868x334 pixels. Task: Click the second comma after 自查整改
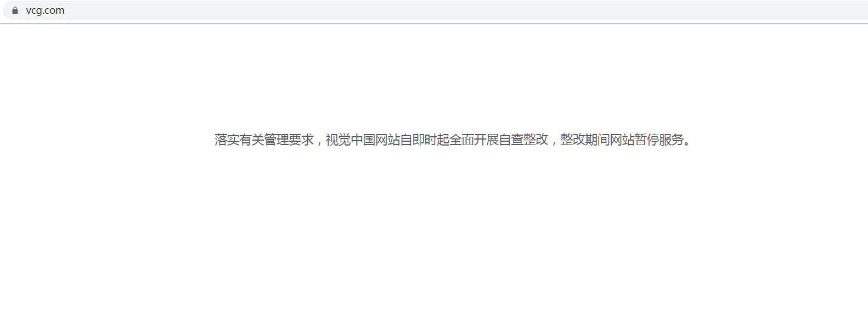[x=554, y=143]
